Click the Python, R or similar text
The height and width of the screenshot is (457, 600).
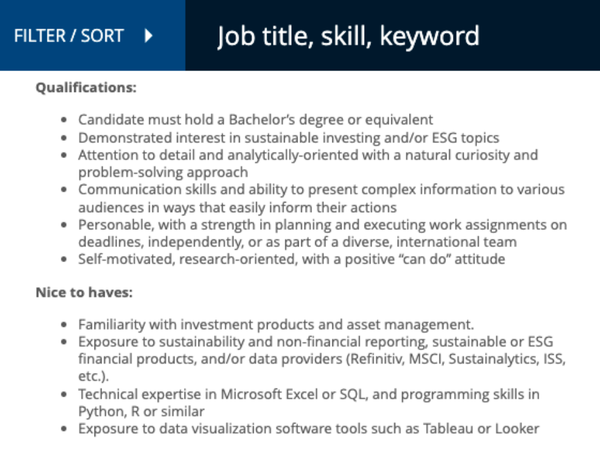pyautogui.click(x=146, y=411)
